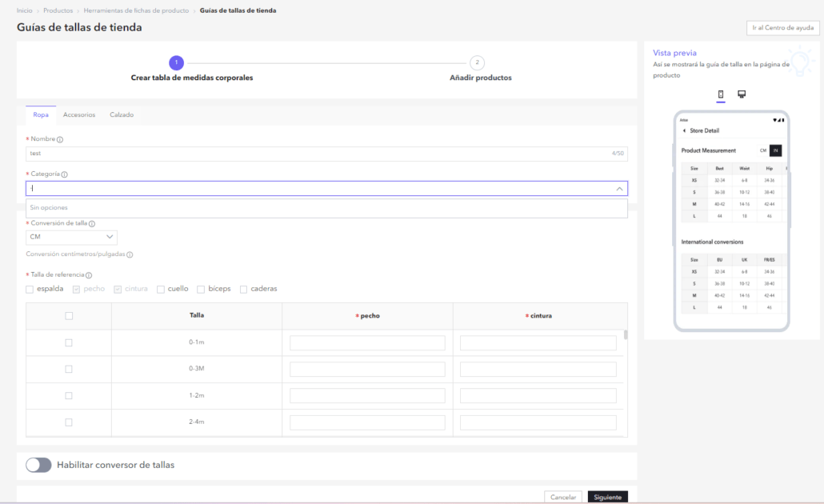Image resolution: width=824 pixels, height=504 pixels.
Task: Click info icon beside Conversión centímetros/pulgadas
Action: point(130,254)
